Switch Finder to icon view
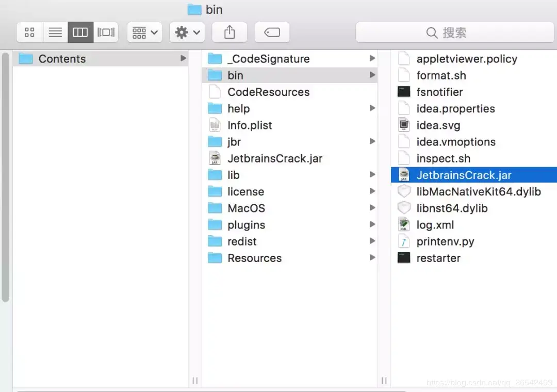This screenshot has width=557, height=392. point(29,32)
